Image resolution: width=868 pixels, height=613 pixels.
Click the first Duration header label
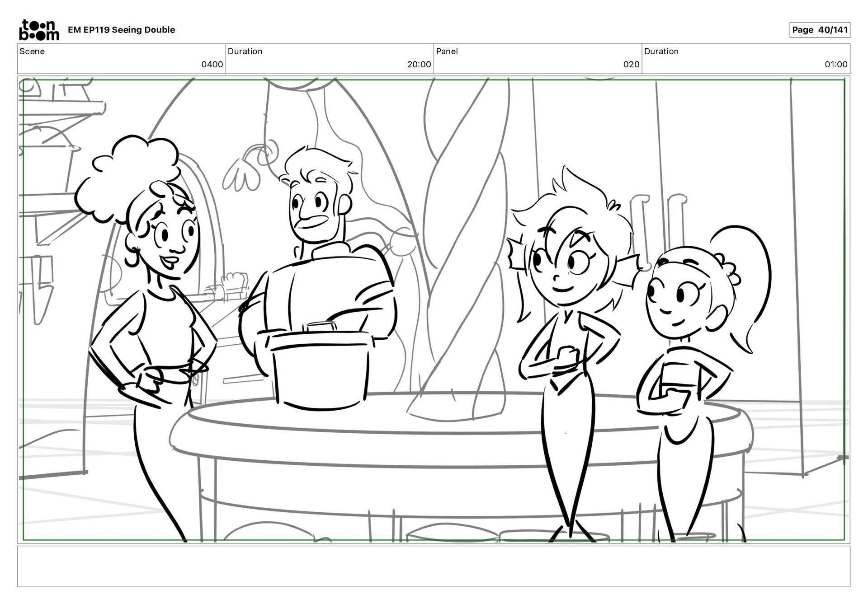(245, 51)
